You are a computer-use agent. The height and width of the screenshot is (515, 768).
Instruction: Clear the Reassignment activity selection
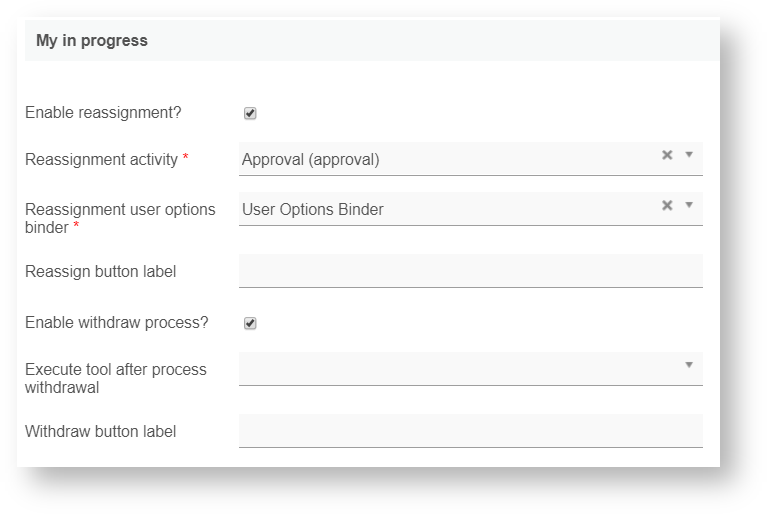pos(667,155)
